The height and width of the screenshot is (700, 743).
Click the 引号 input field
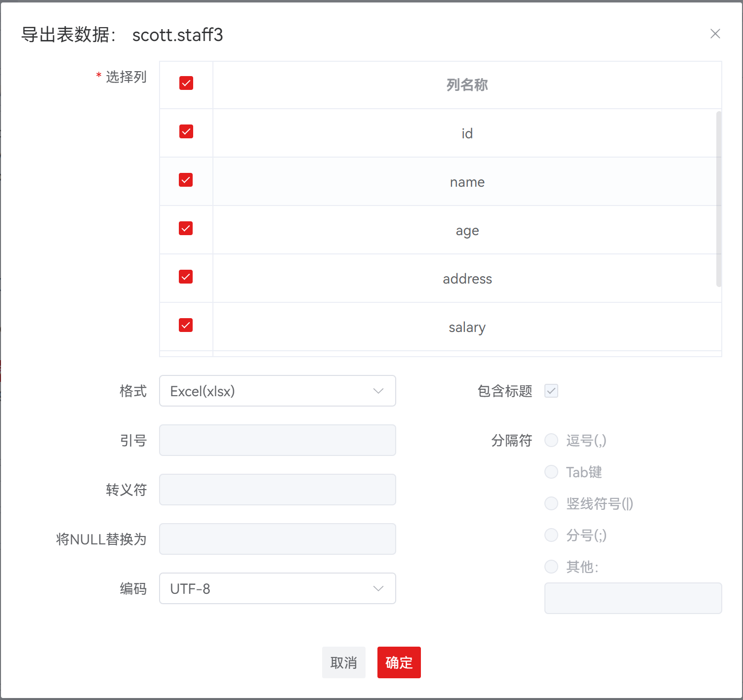[277, 440]
